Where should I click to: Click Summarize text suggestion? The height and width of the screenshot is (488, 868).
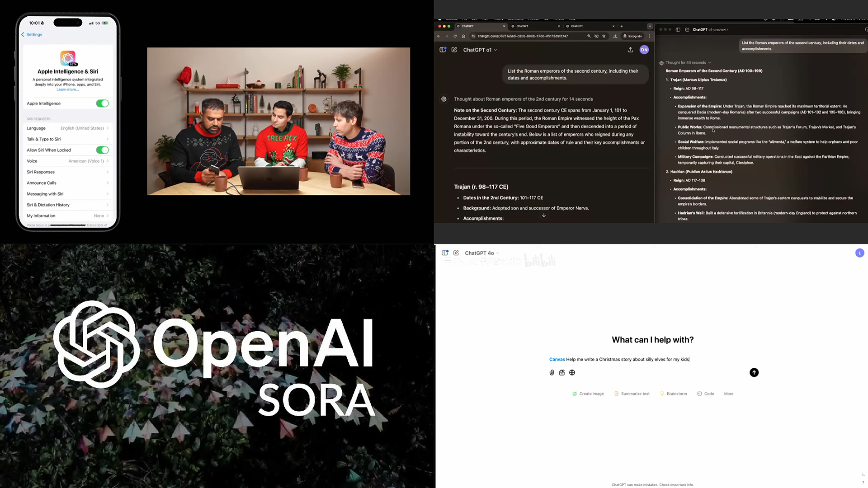point(632,394)
